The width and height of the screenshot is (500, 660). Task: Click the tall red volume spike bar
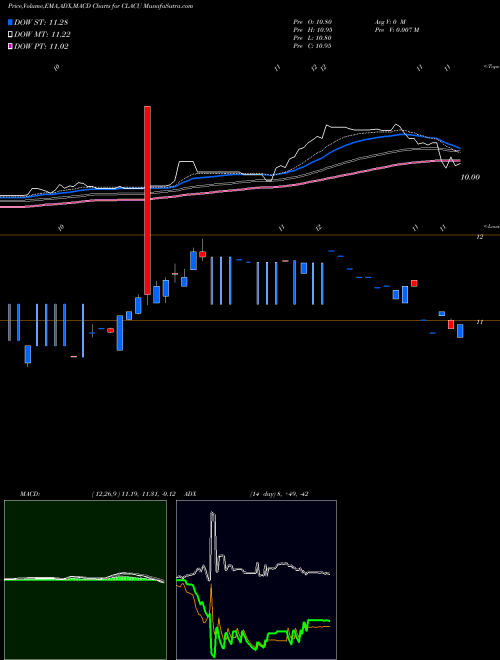click(147, 200)
